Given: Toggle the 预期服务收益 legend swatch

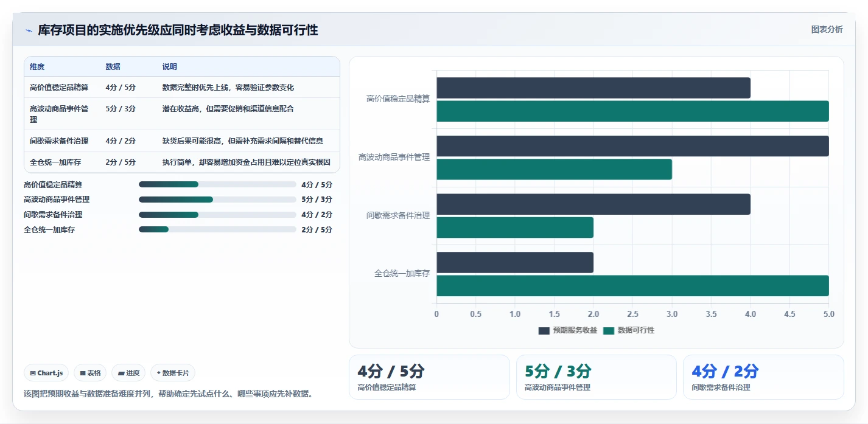Looking at the screenshot, I should click(544, 330).
